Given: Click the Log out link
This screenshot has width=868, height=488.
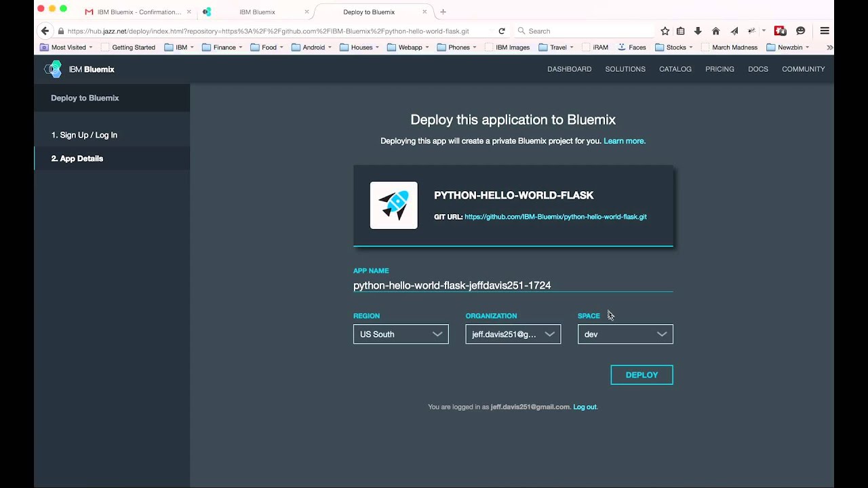Looking at the screenshot, I should tap(585, 407).
